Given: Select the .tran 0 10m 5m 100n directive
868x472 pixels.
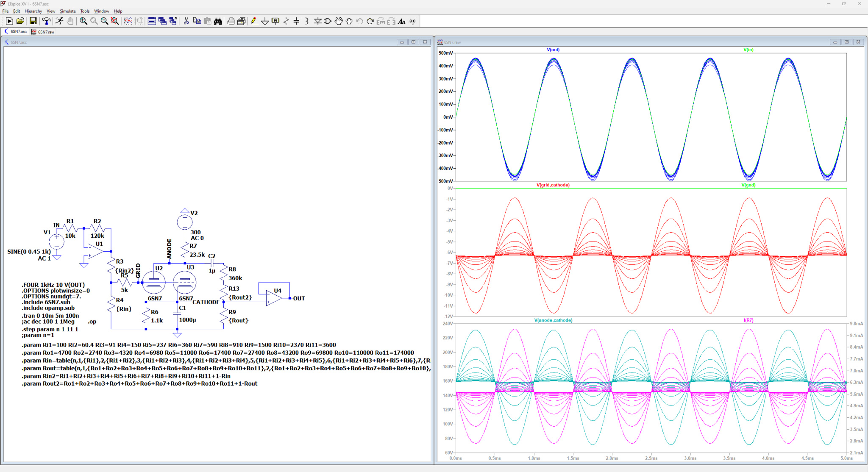Looking at the screenshot, I should click(x=50, y=316).
